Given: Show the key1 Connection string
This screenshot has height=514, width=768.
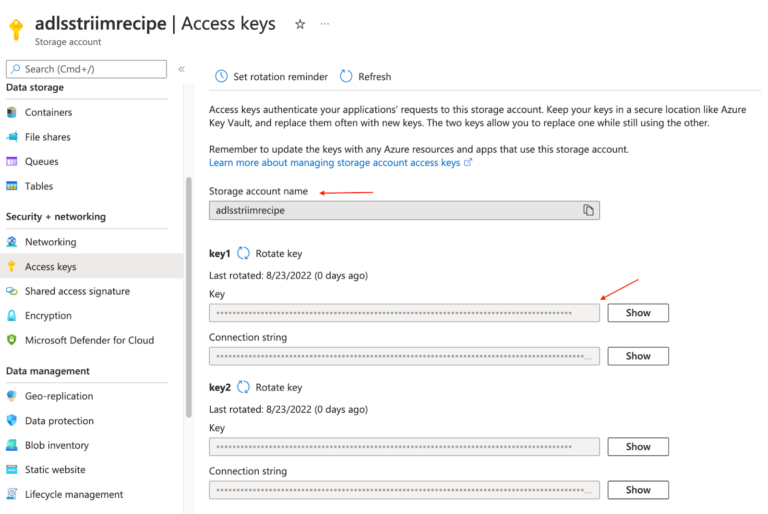Looking at the screenshot, I should click(637, 356).
